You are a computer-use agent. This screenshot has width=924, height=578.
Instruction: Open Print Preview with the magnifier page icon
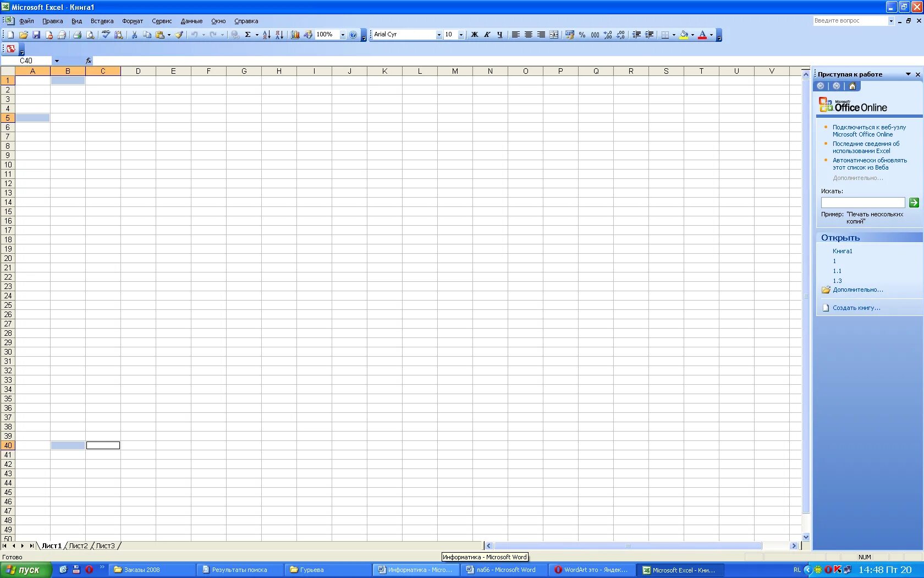pos(90,35)
